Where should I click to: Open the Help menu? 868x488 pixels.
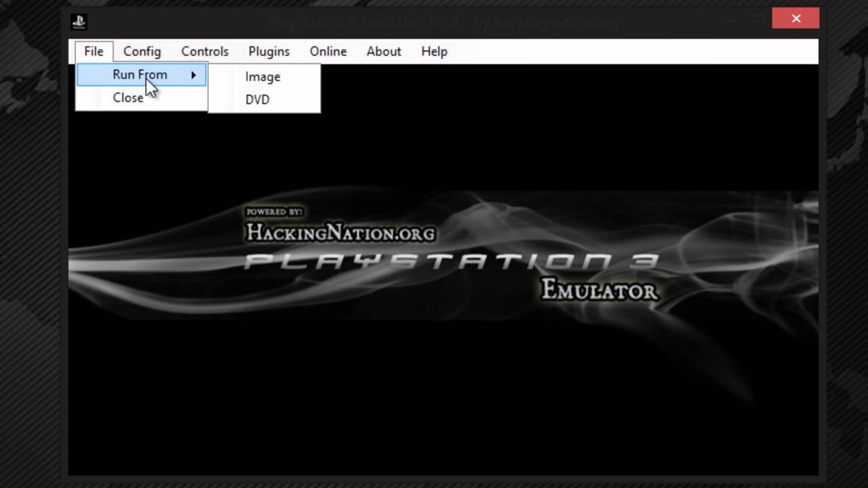(434, 52)
